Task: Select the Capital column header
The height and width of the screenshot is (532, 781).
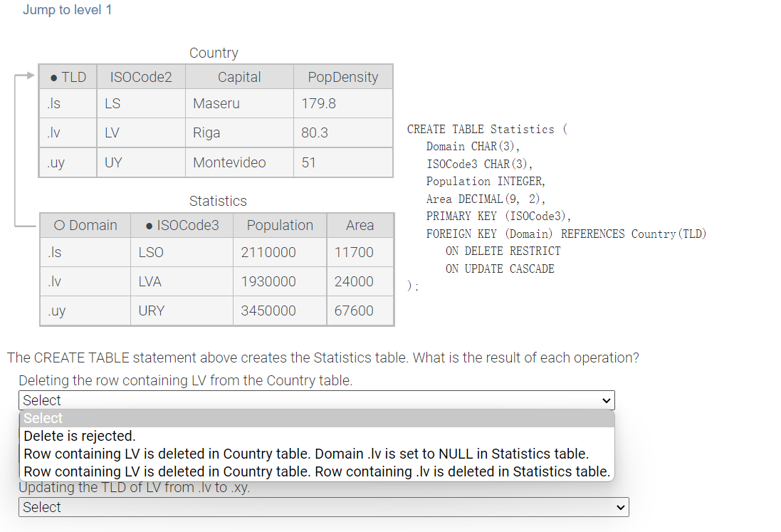Action: pyautogui.click(x=239, y=76)
